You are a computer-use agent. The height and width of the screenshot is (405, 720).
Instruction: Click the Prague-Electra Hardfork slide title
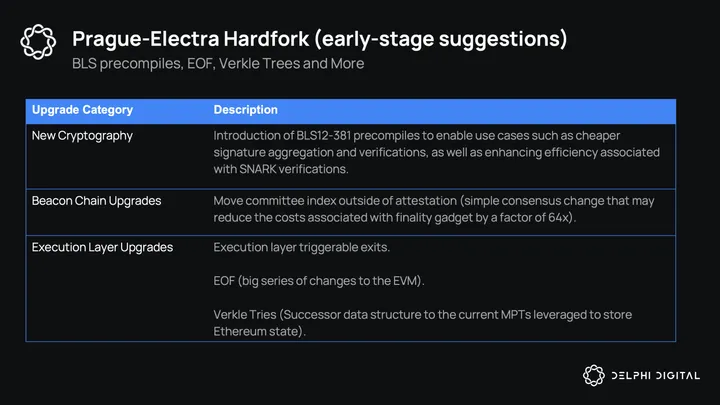(319, 39)
